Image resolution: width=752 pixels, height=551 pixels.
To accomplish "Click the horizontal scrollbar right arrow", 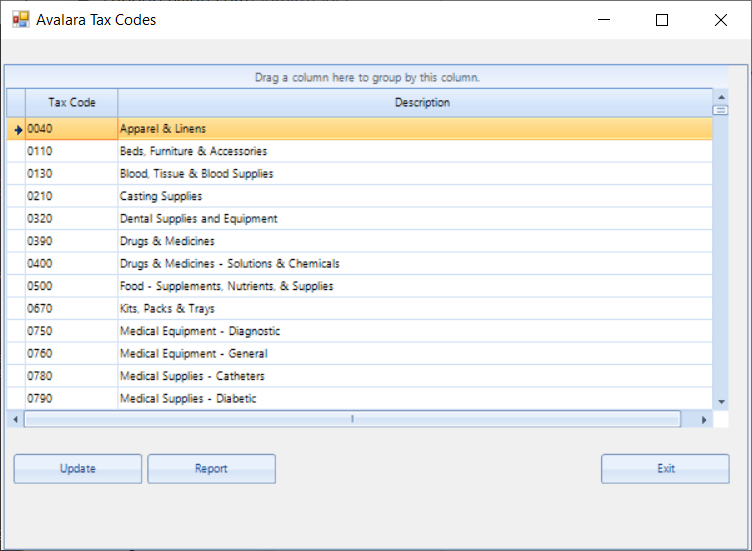I will (704, 420).
